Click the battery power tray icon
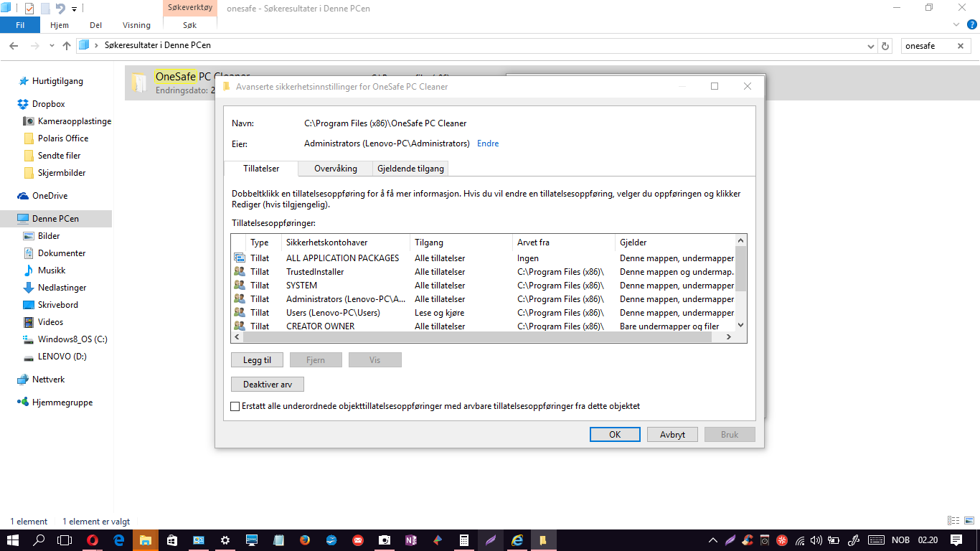 (x=834, y=540)
